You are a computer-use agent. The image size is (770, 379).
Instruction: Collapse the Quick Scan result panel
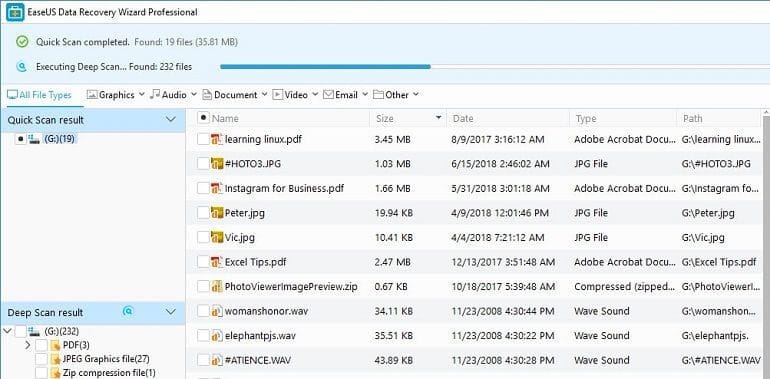(170, 120)
